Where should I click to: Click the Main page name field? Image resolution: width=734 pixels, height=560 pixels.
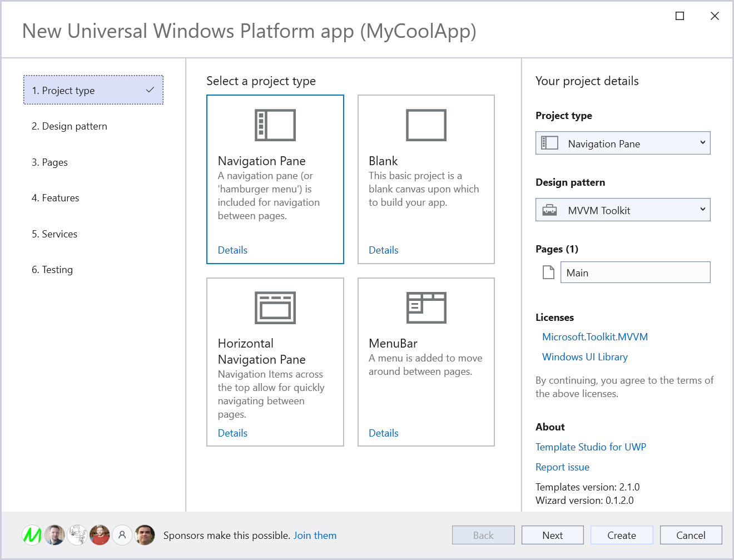(x=635, y=272)
